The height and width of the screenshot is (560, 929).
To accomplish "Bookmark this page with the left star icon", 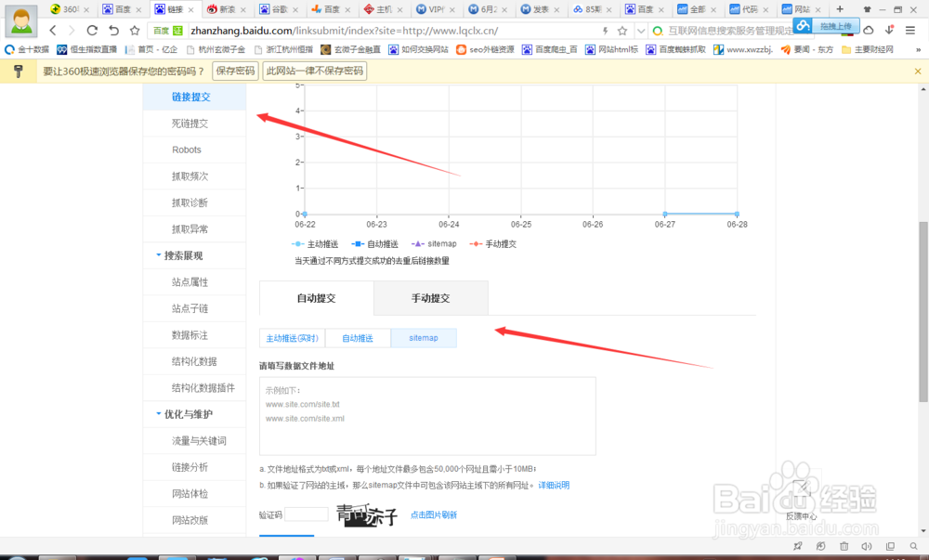I will 135,31.
